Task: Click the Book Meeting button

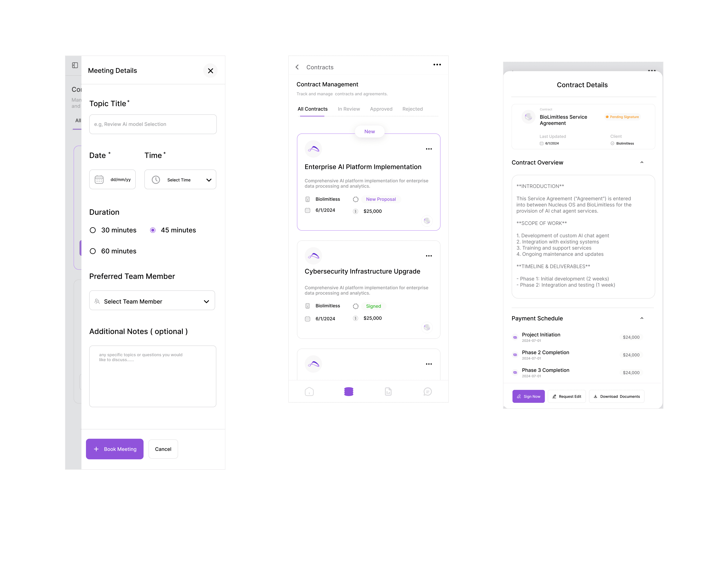Action: point(115,449)
